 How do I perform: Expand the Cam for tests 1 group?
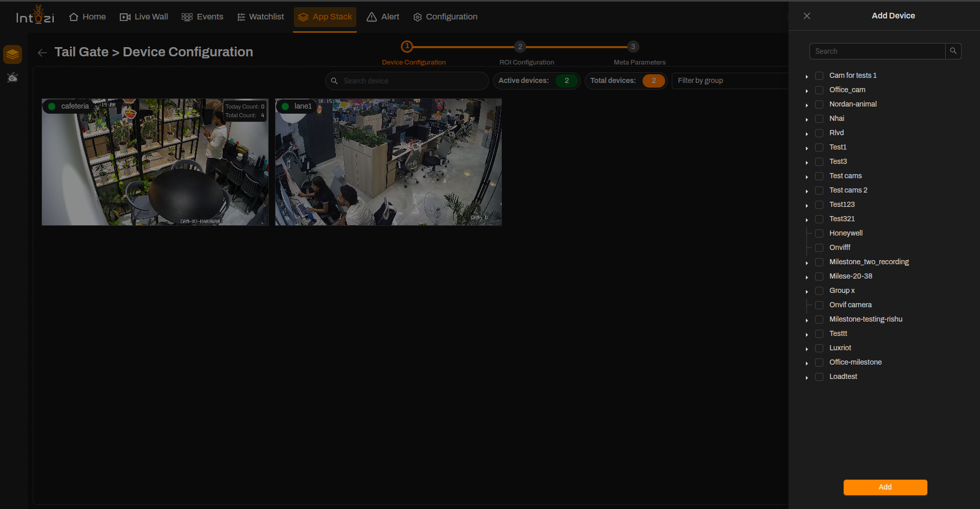807,76
